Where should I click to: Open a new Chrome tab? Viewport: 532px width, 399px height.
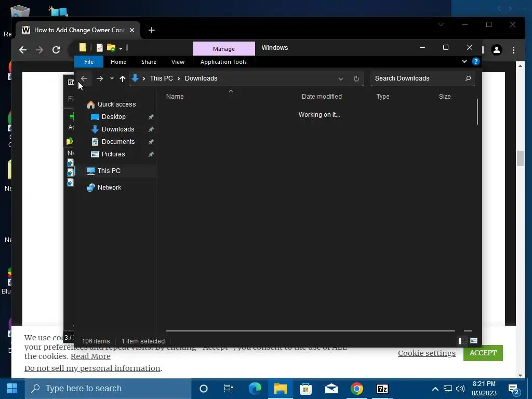152,30
